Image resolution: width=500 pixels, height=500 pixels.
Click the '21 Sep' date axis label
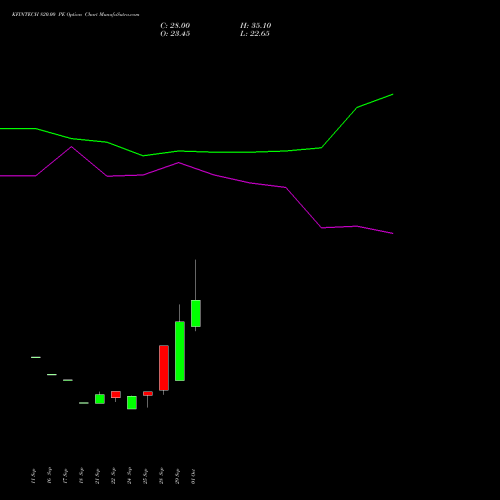[x=97, y=476]
